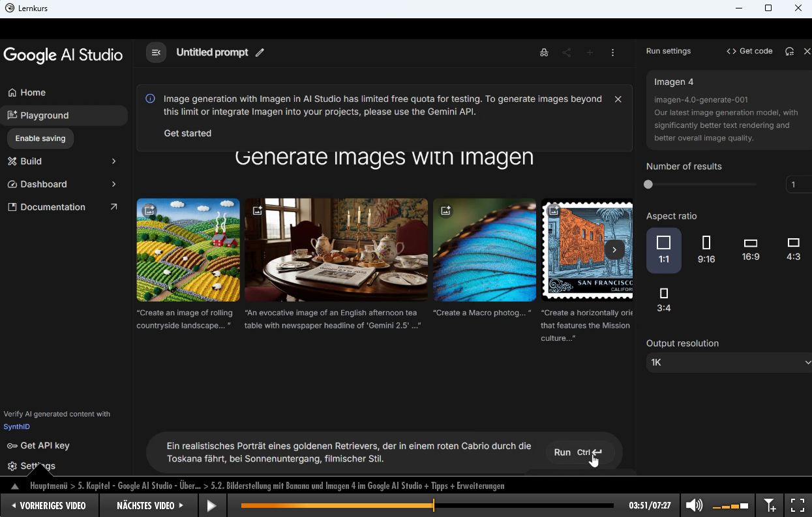This screenshot has width=812, height=517.
Task: Enter fullscreen mode for the video player
Action: [797, 505]
